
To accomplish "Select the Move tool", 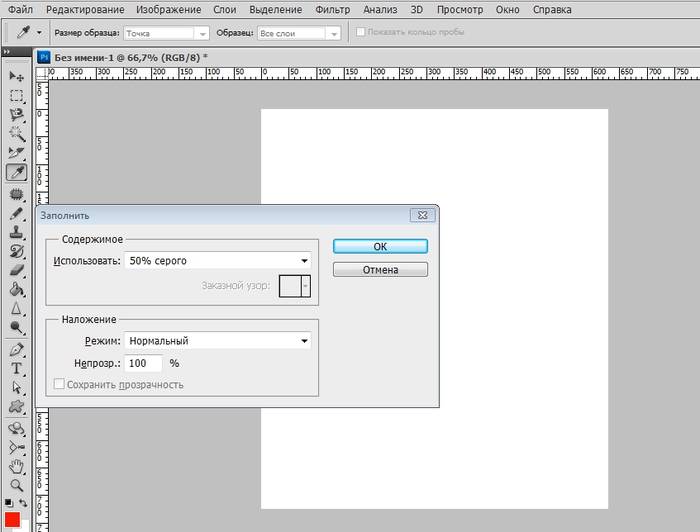I will (x=16, y=77).
